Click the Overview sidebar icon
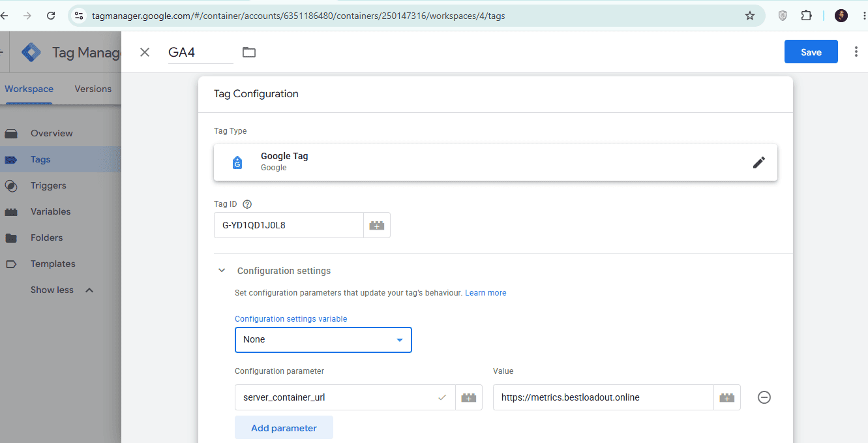The width and height of the screenshot is (868, 443). (11, 134)
